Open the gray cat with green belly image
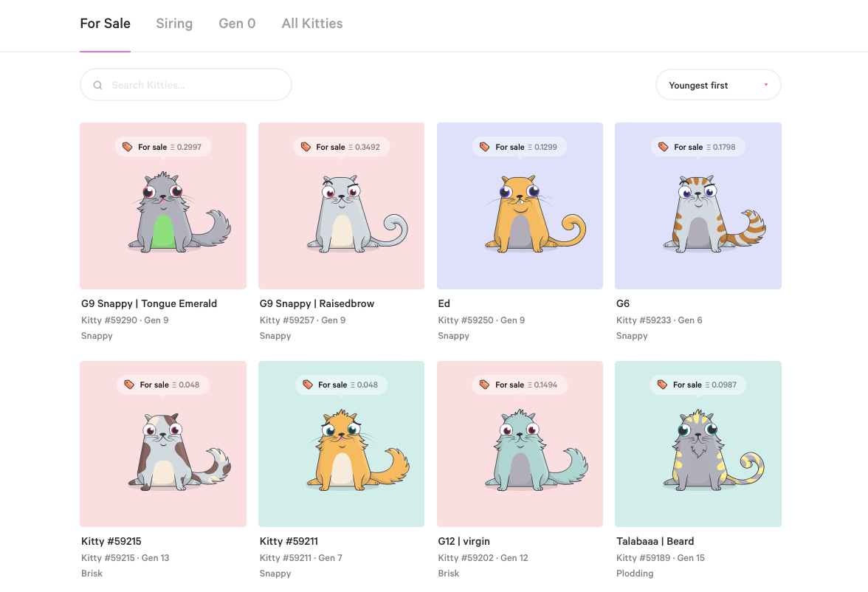The height and width of the screenshot is (592, 868). (163, 206)
